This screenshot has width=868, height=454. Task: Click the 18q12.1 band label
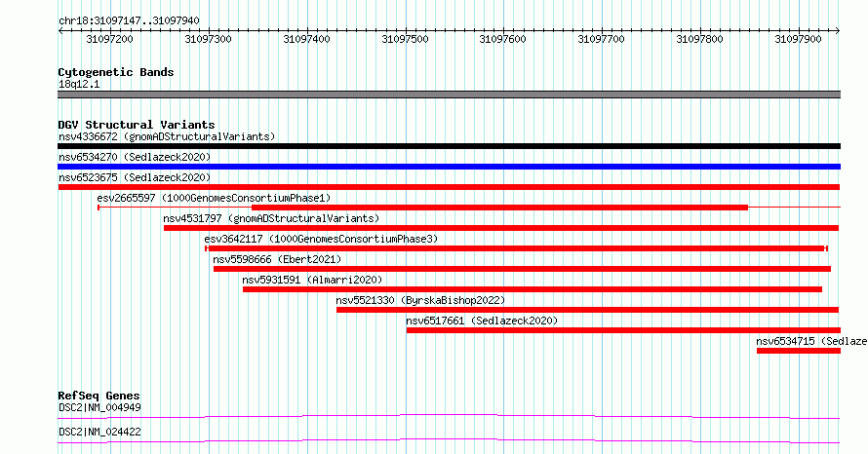[x=79, y=84]
